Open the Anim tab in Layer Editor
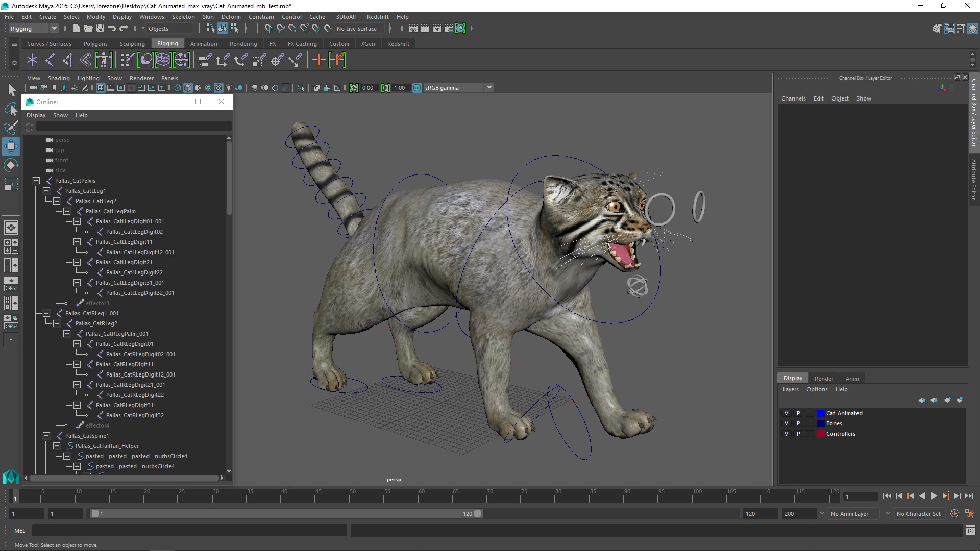Image resolution: width=980 pixels, height=551 pixels. coord(852,379)
